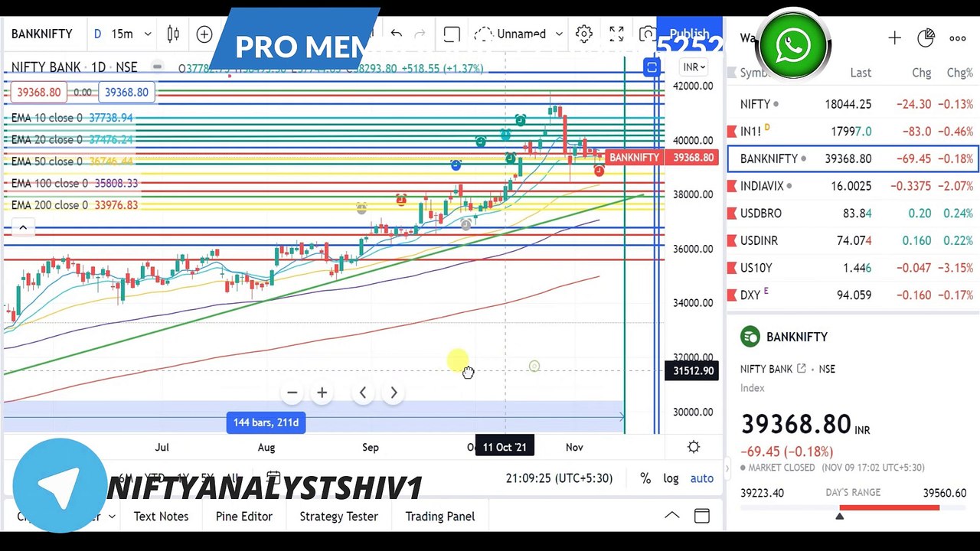Toggle log scale mode

(x=671, y=478)
